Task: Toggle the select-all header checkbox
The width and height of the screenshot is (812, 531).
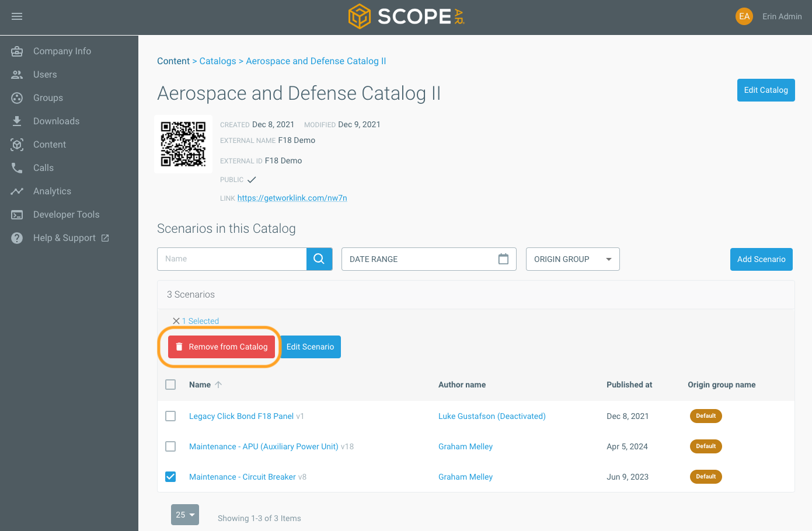Action: pos(170,385)
